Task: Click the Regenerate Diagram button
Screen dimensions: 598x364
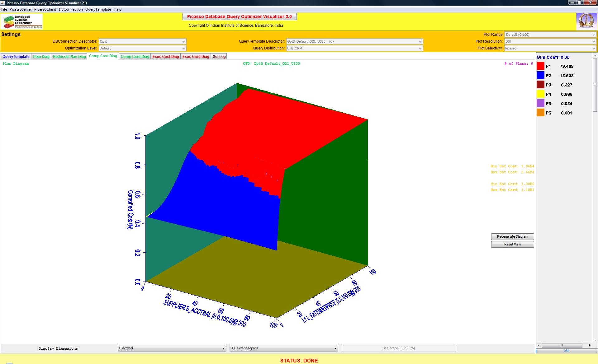Action: (x=512, y=236)
